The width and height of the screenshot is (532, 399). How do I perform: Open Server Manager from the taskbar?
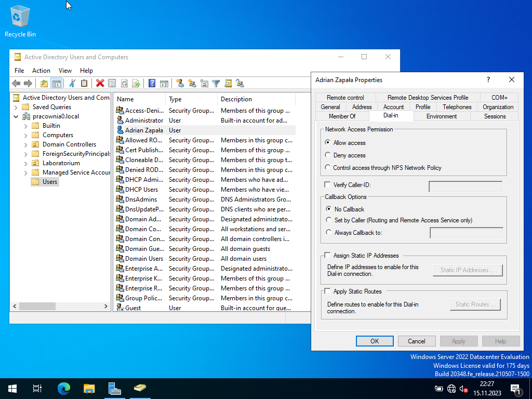tap(114, 388)
